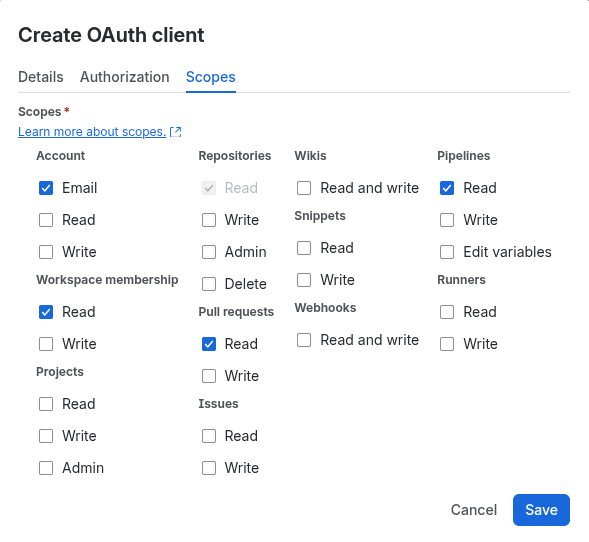Enable the Issues Read scope
Image resolution: width=589 pixels, height=542 pixels.
coord(209,436)
